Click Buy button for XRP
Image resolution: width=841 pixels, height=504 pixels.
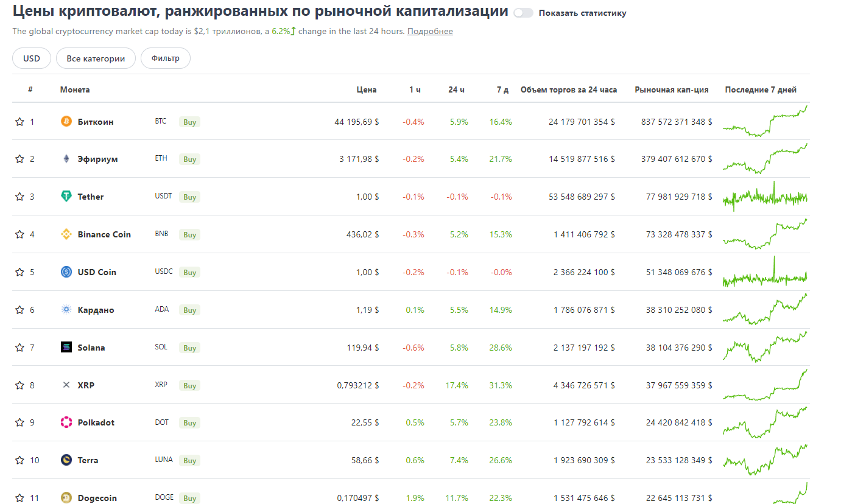tap(189, 385)
